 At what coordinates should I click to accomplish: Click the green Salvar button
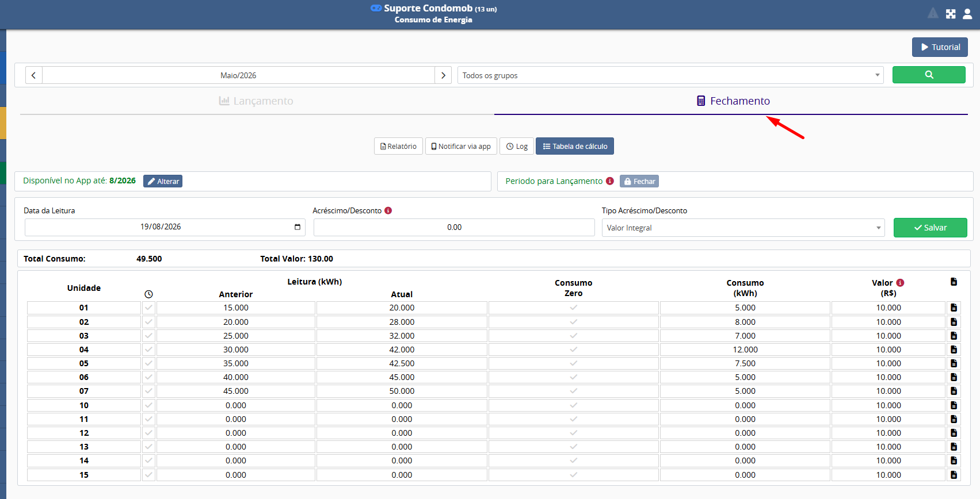[x=931, y=228]
